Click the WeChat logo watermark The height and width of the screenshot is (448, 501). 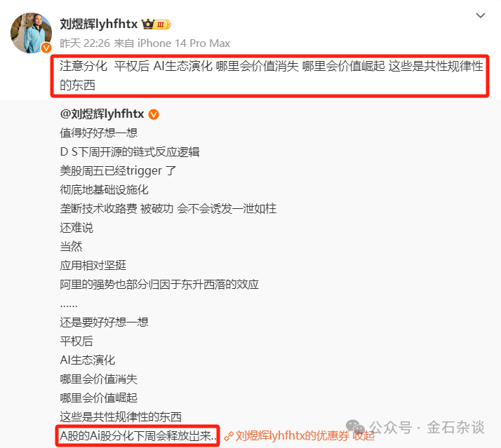pos(355,427)
